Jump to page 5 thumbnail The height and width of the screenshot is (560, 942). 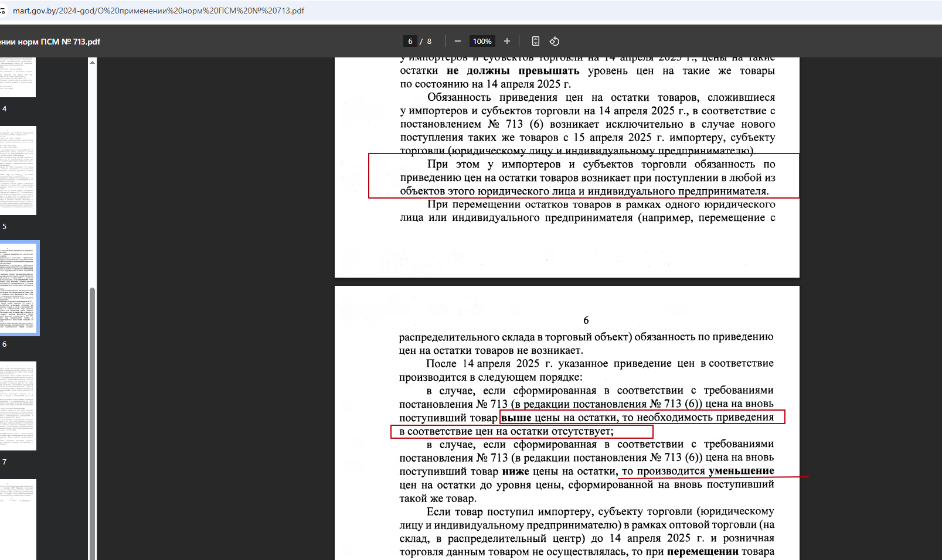coord(18,170)
